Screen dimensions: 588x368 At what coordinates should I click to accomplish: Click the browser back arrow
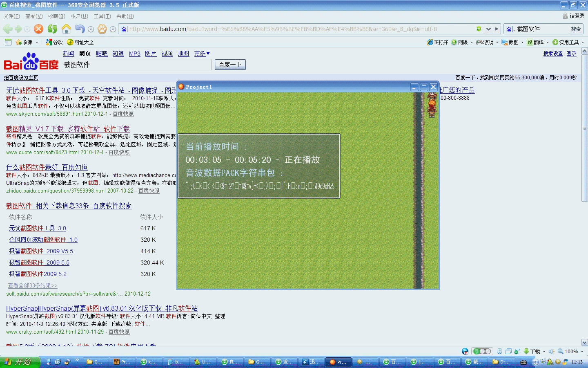[7, 29]
